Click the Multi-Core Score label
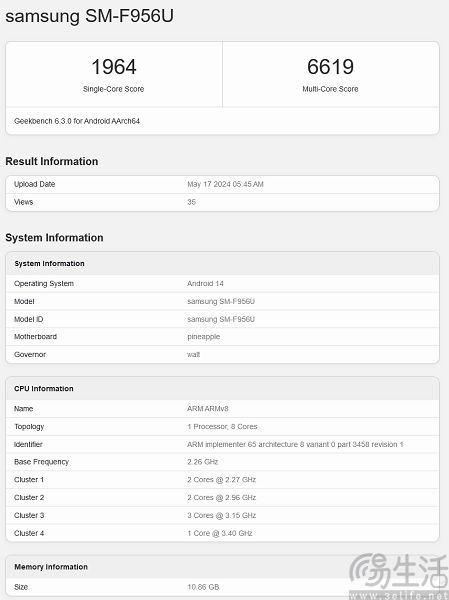 point(330,89)
